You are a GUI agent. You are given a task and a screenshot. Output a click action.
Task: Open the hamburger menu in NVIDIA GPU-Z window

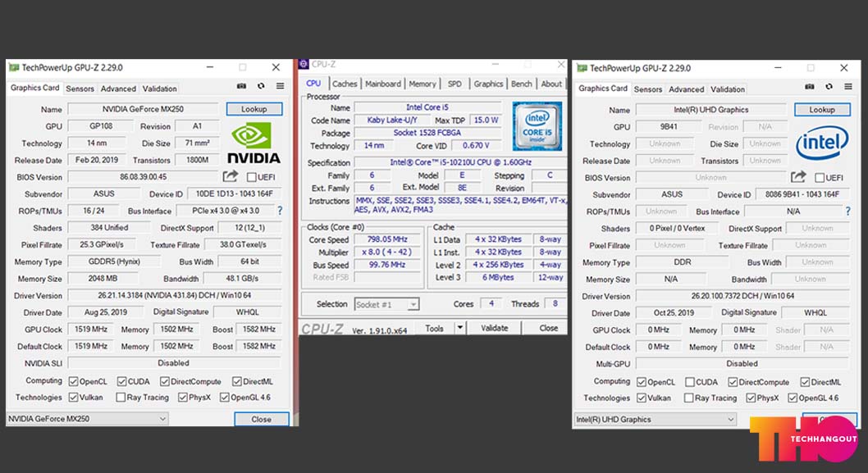point(280,86)
